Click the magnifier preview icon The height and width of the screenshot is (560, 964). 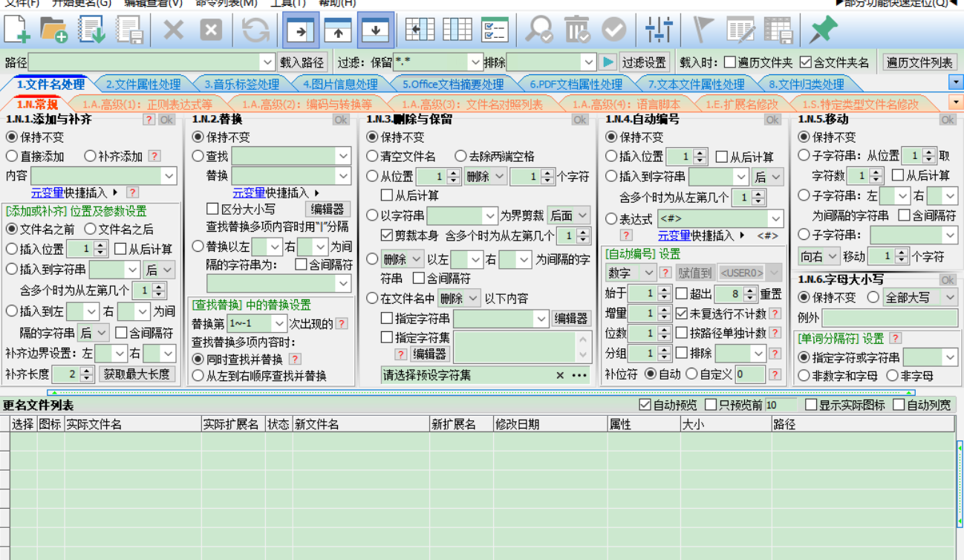click(538, 30)
